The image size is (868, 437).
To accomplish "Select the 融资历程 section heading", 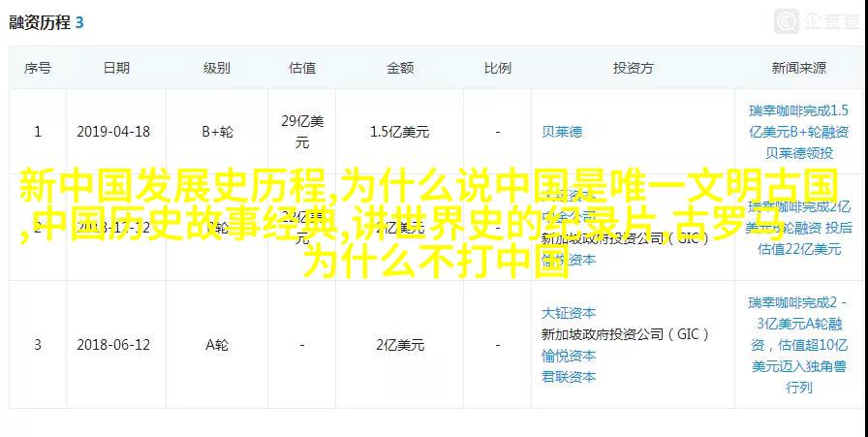I will click(40, 22).
